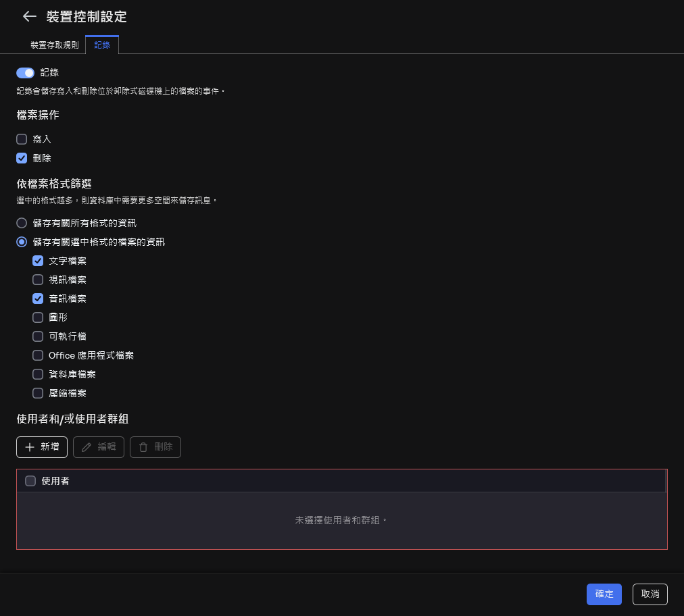Viewport: 684px width, 616px height.
Task: Uncheck the 文字檔案 checkbox
Action: point(38,261)
